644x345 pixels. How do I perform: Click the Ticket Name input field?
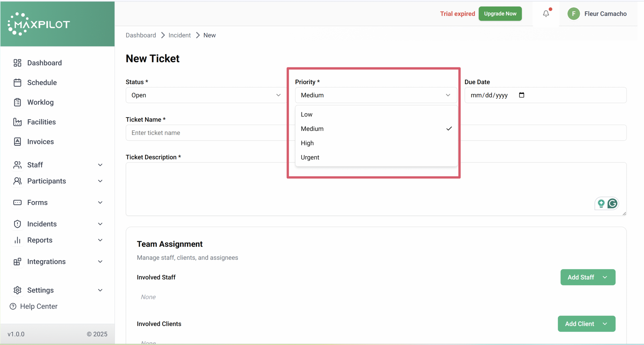(x=206, y=133)
